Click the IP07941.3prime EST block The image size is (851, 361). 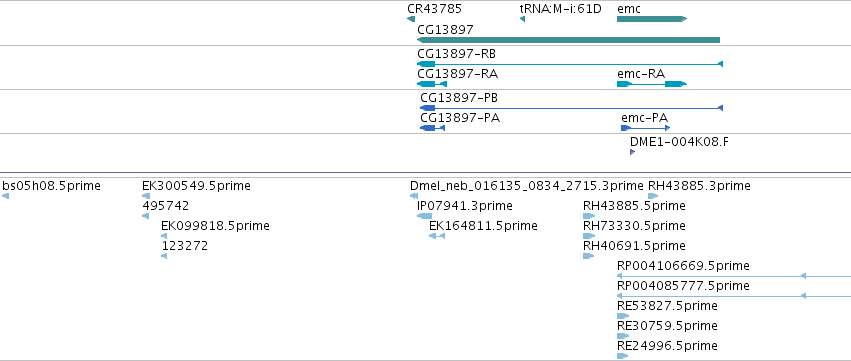(424, 216)
